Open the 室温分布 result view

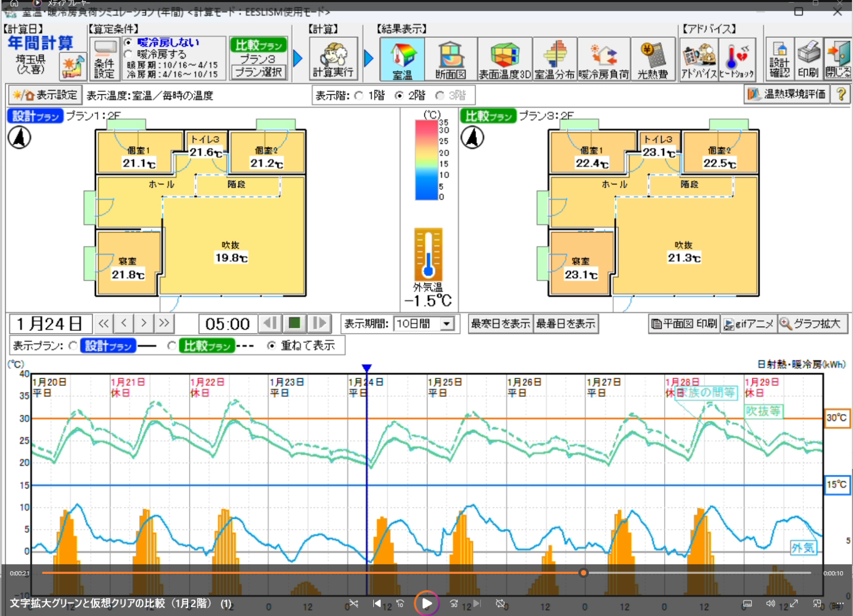(554, 59)
